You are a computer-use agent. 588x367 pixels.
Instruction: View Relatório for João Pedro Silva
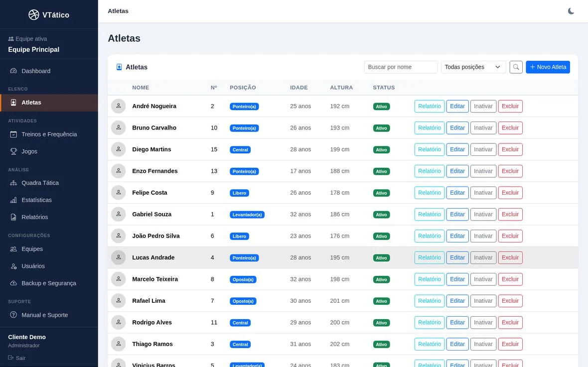point(430,236)
